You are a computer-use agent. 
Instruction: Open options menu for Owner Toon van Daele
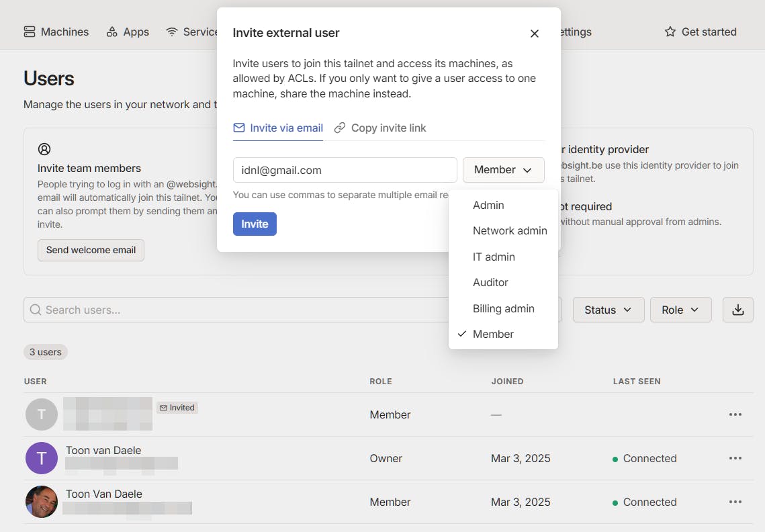[735, 458]
